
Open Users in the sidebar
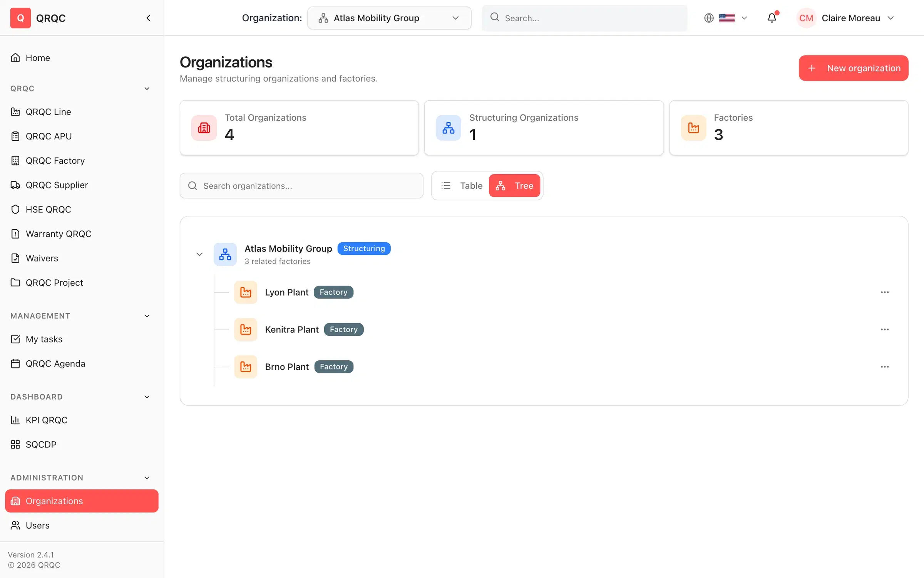pyautogui.click(x=82, y=525)
